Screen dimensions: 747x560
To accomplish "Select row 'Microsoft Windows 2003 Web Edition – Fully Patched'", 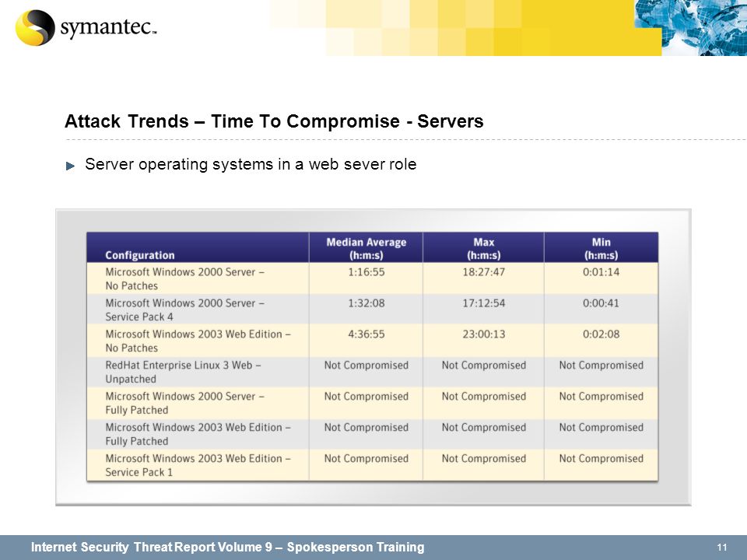I will pyautogui.click(x=373, y=434).
